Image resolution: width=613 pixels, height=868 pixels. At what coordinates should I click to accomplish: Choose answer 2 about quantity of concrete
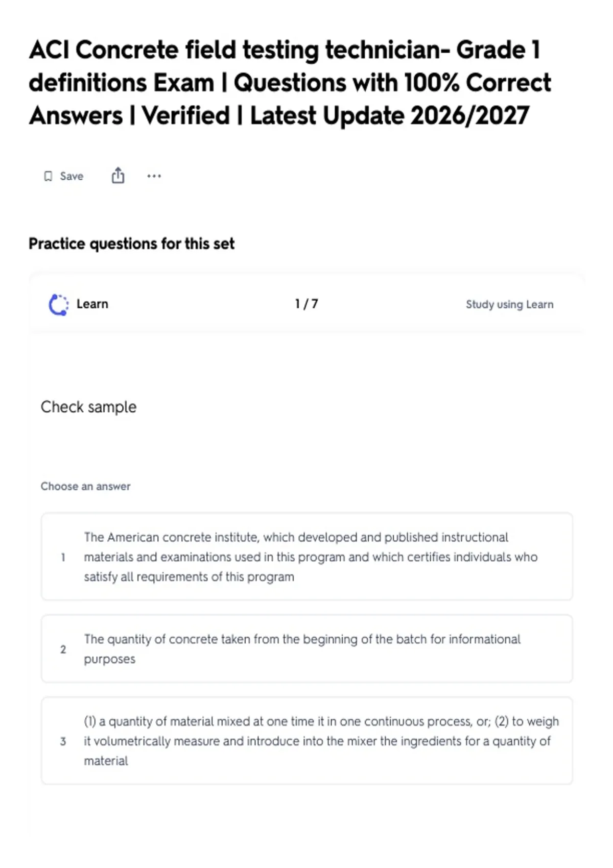click(307, 649)
